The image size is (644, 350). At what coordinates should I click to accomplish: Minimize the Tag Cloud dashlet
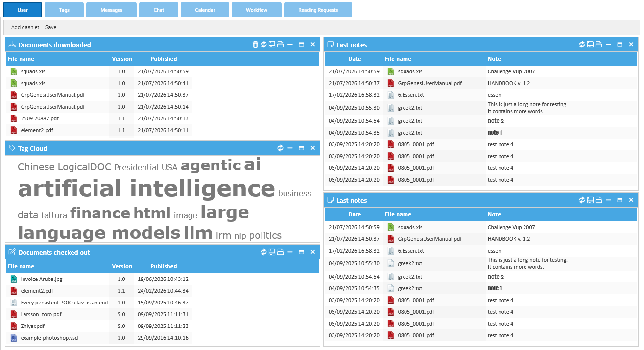coord(290,148)
